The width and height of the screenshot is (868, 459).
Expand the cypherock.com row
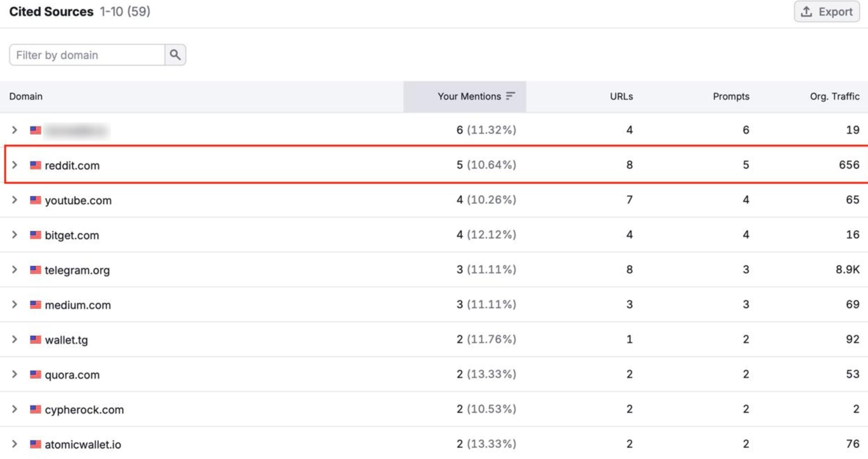click(x=14, y=409)
